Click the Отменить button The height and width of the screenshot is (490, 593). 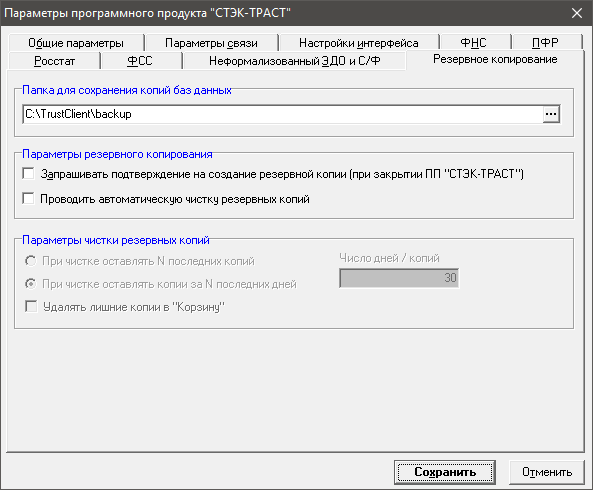(547, 472)
